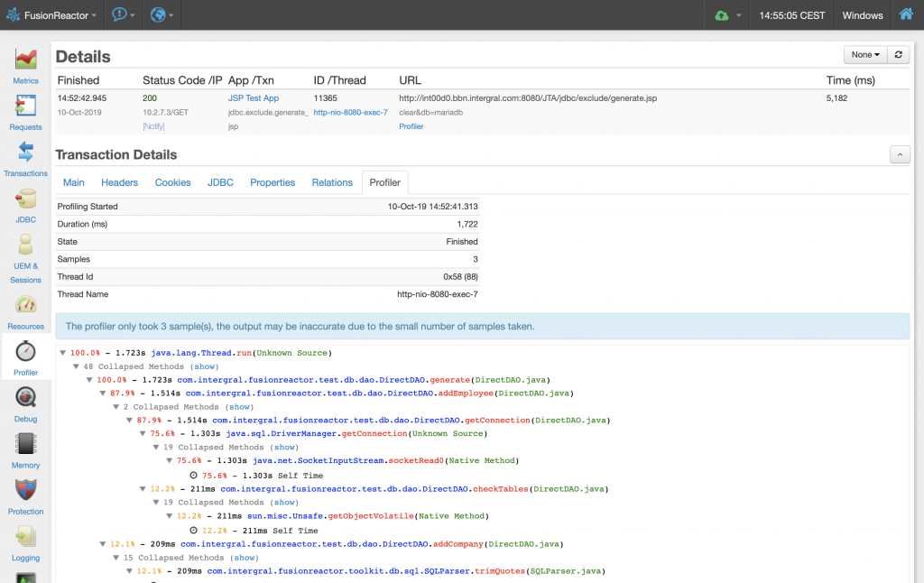Image resolution: width=924 pixels, height=583 pixels.
Task: Click the http-nio-8080-exec-7 thread link
Action: coord(351,113)
